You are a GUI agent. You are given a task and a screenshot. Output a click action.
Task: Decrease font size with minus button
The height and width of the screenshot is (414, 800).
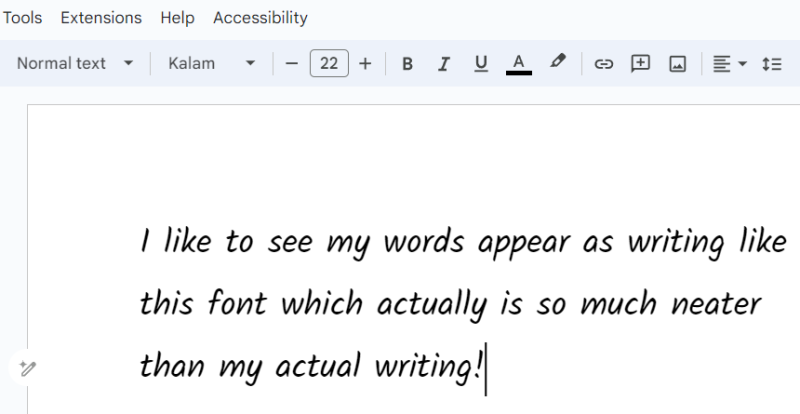(x=291, y=64)
